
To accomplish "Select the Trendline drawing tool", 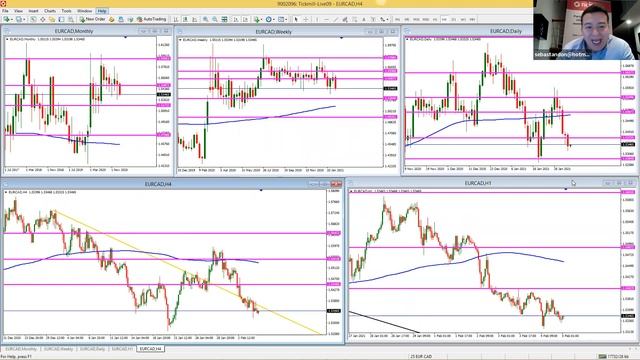I will tap(336, 19).
